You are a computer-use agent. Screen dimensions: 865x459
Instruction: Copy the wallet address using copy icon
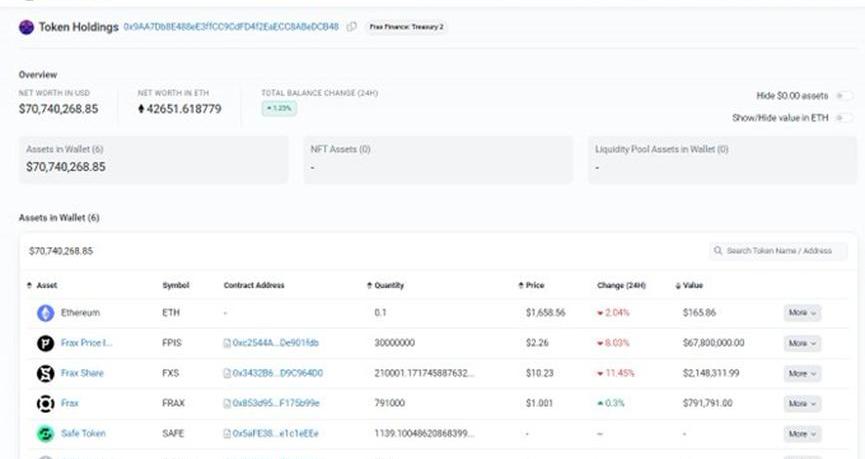[x=351, y=27]
